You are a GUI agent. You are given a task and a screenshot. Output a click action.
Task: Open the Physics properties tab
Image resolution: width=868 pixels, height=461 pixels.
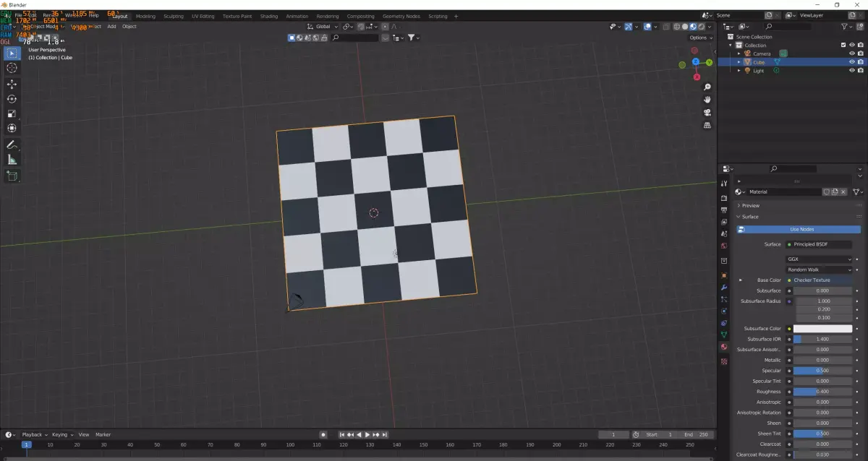pyautogui.click(x=724, y=311)
